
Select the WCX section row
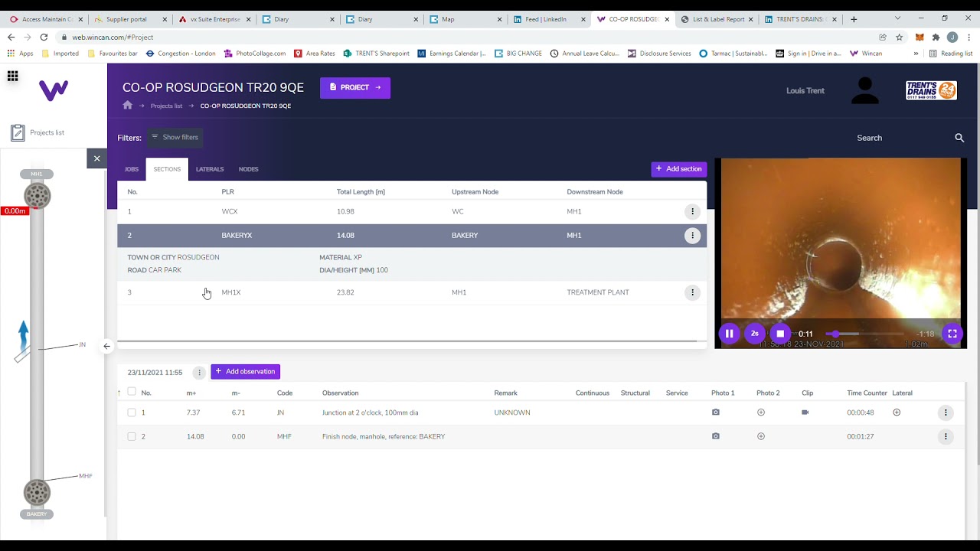[412, 211]
